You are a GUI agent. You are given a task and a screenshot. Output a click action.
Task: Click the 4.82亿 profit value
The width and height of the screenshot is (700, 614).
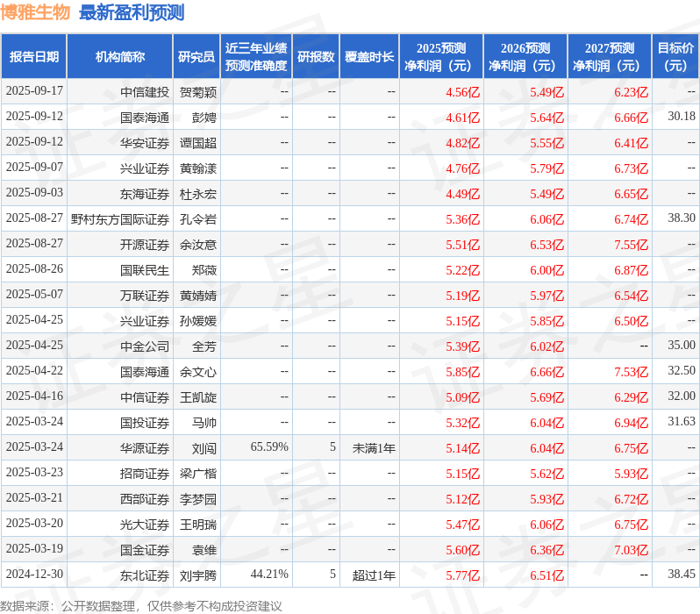(x=462, y=143)
